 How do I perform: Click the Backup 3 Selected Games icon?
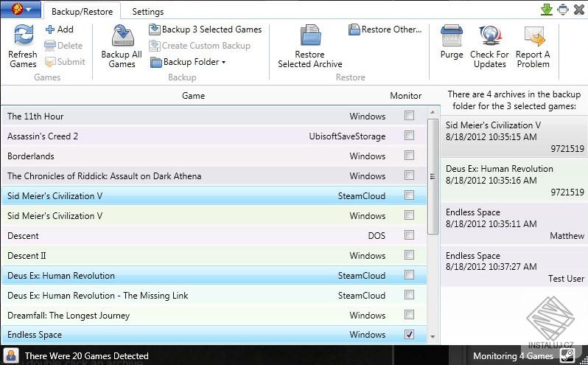click(155, 29)
